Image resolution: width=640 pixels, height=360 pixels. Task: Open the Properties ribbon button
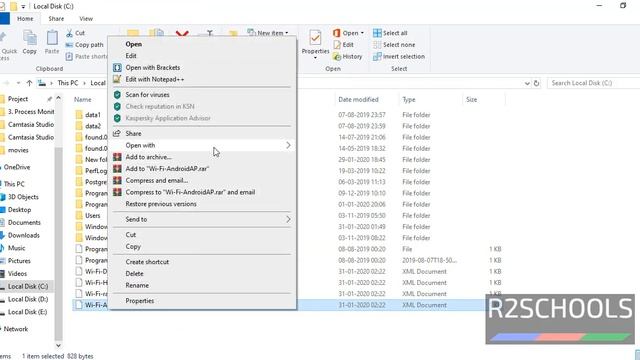(315, 44)
